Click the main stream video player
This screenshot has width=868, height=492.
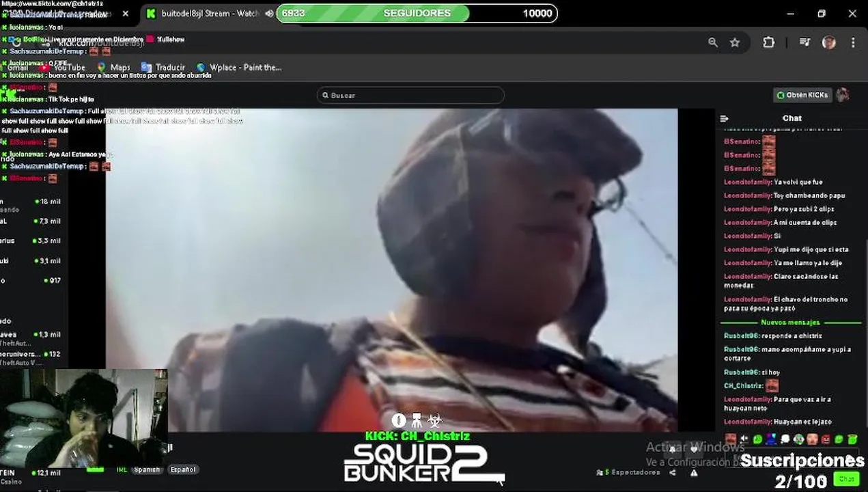point(391,270)
